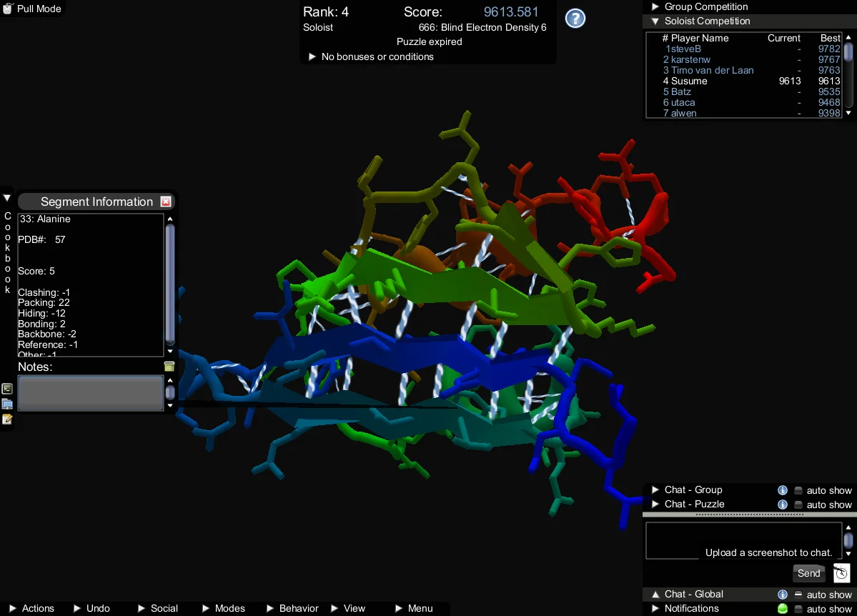This screenshot has height=616, width=857.
Task: Click the screenshot upload icon next to Send
Action: point(841,573)
